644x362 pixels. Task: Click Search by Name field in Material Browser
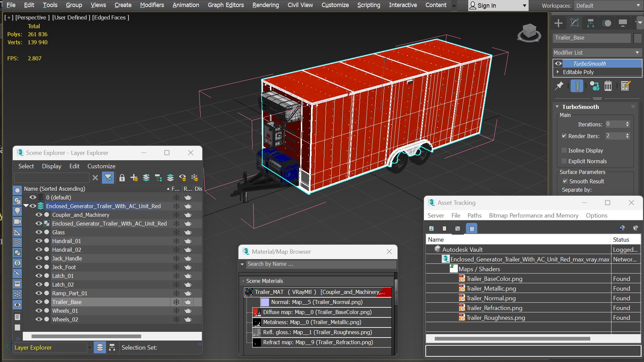click(321, 264)
